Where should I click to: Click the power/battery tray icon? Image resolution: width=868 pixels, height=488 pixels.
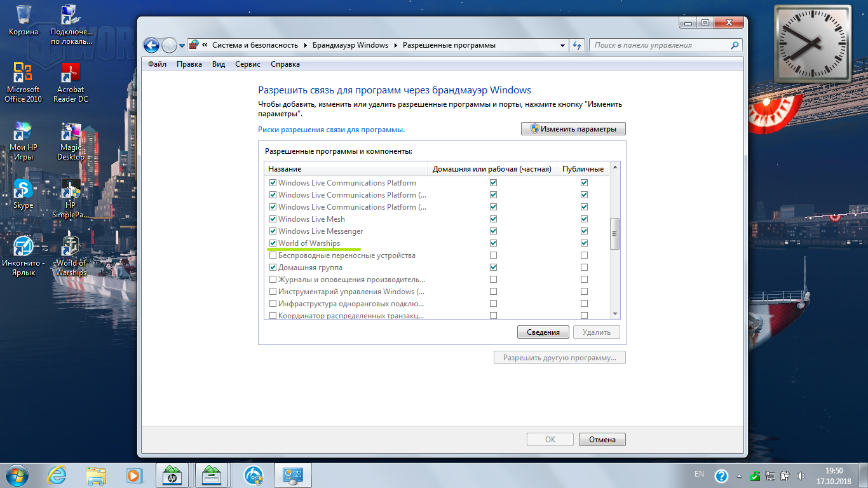785,475
